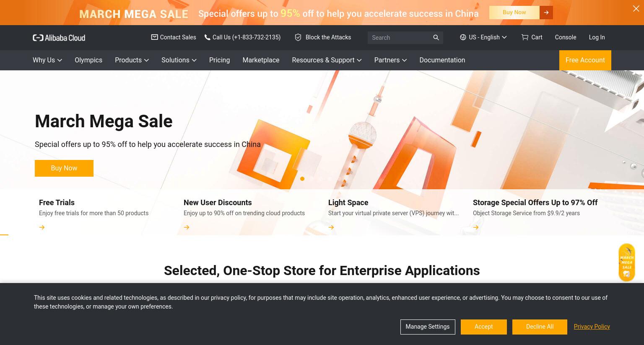Click Storage Special Offers Up to 97% Off
Screen dimensions: 644x345
[535, 203]
